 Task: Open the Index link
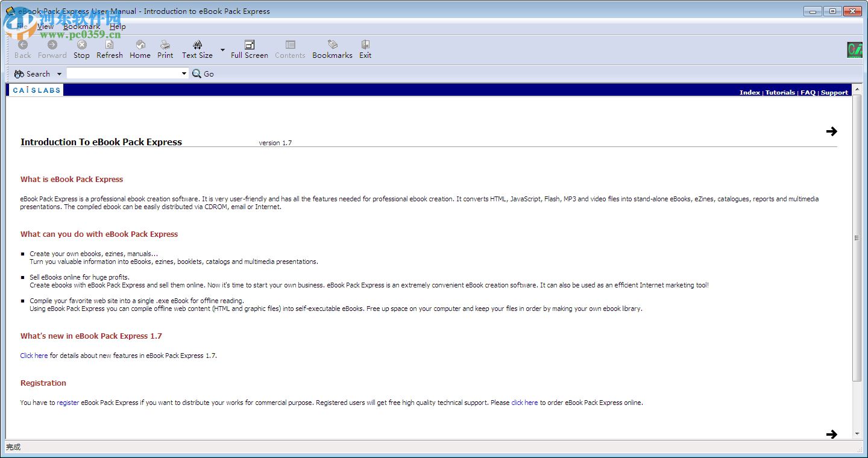(750, 92)
